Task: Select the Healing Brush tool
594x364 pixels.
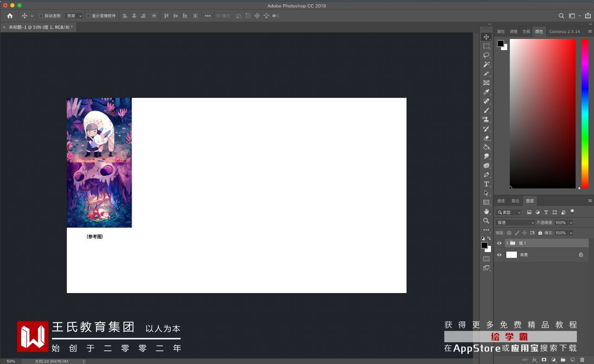Action: pos(486,101)
